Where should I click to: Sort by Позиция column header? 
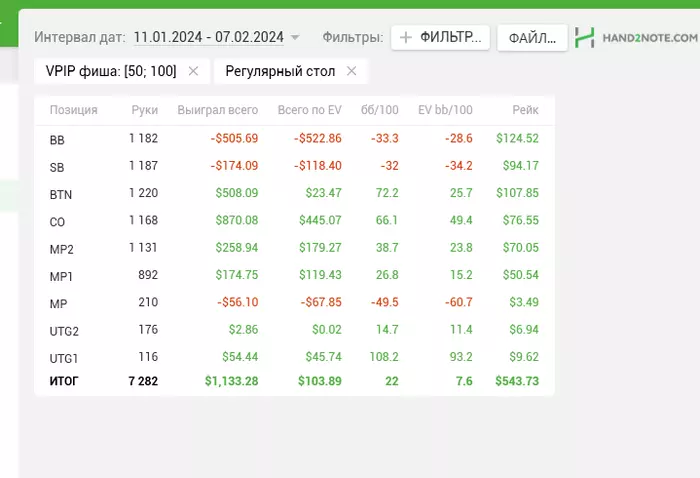(74, 110)
